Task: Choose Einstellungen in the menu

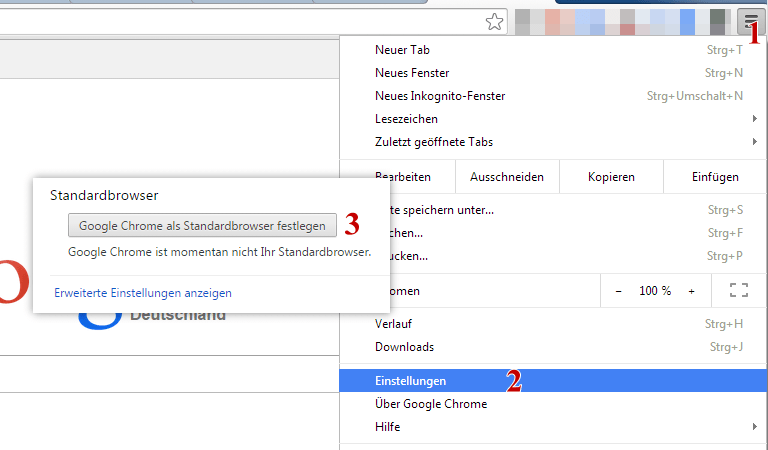Action: pos(553,380)
